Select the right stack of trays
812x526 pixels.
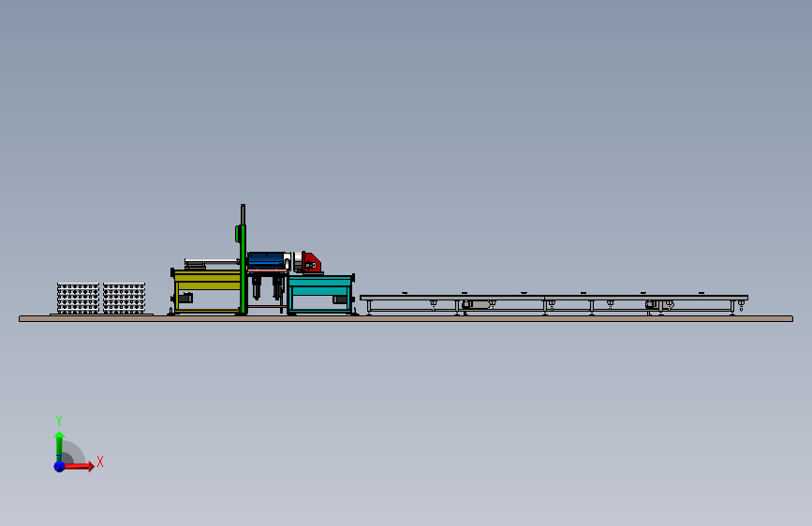click(124, 299)
